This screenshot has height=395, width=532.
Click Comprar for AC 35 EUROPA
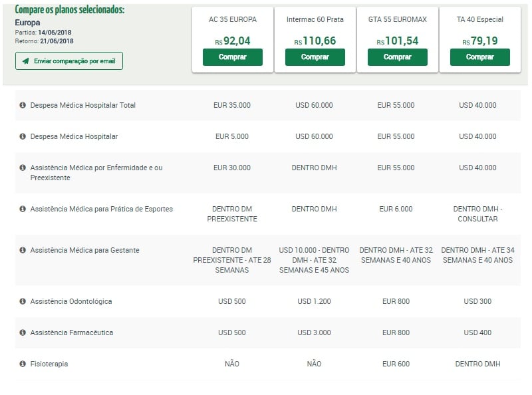232,57
